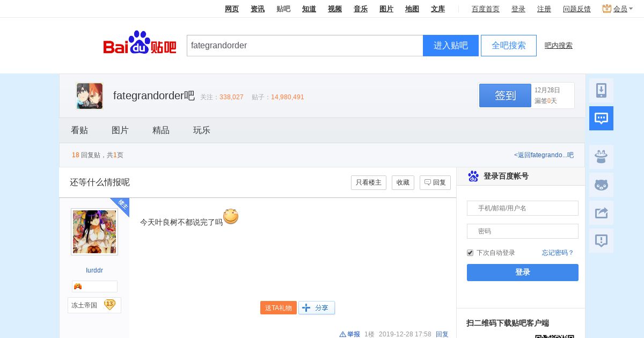Click the 举报 report link with its triangle

349,334
